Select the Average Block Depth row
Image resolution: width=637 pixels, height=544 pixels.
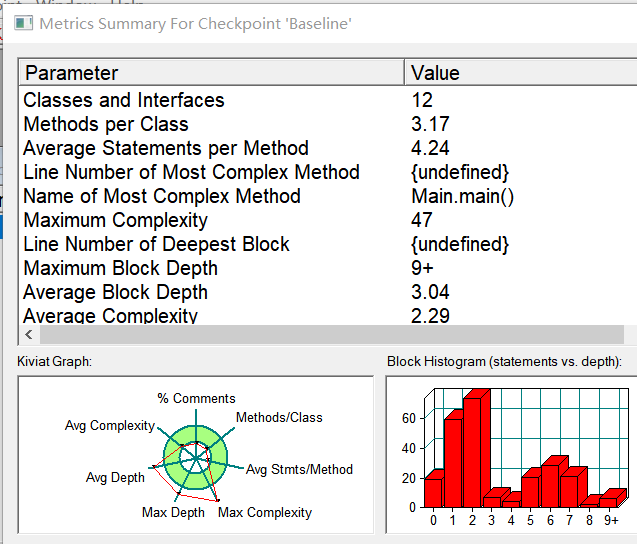tap(328, 292)
